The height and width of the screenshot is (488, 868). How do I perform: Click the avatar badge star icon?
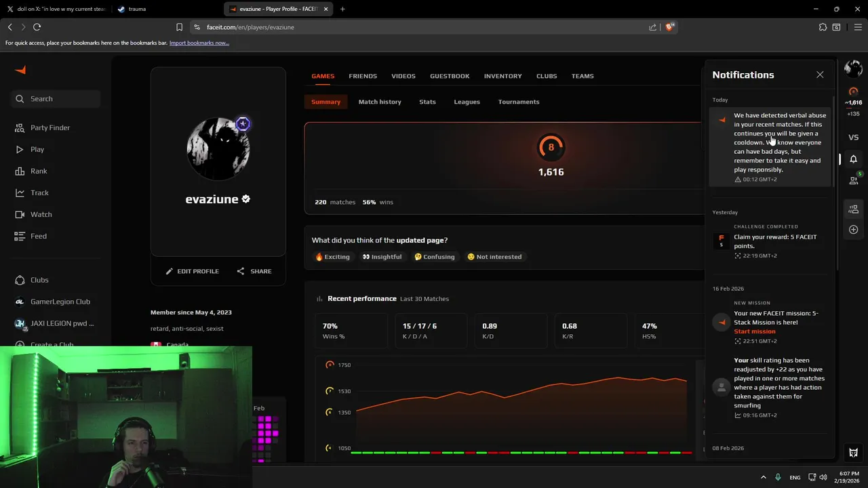[x=243, y=124]
